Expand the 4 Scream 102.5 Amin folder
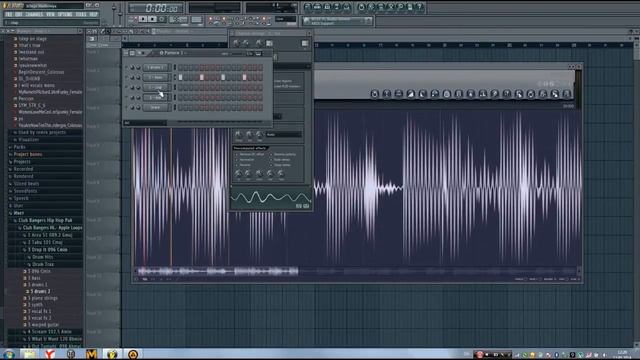Viewport: 640px width, 360px height. tap(49, 332)
